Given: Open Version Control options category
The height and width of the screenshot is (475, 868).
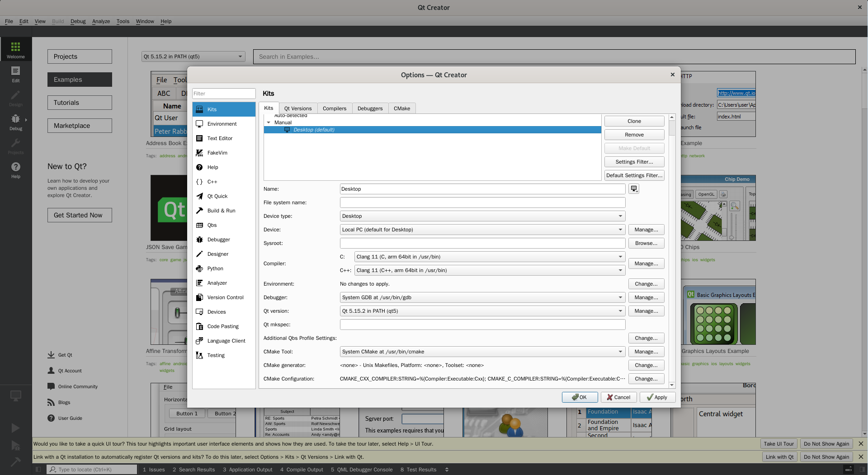Looking at the screenshot, I should 224,297.
